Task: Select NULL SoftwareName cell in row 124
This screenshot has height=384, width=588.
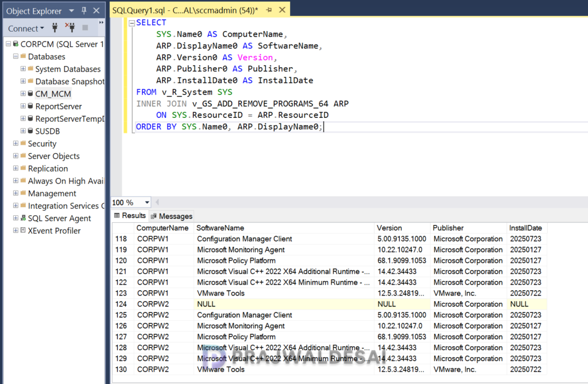Action: point(284,304)
